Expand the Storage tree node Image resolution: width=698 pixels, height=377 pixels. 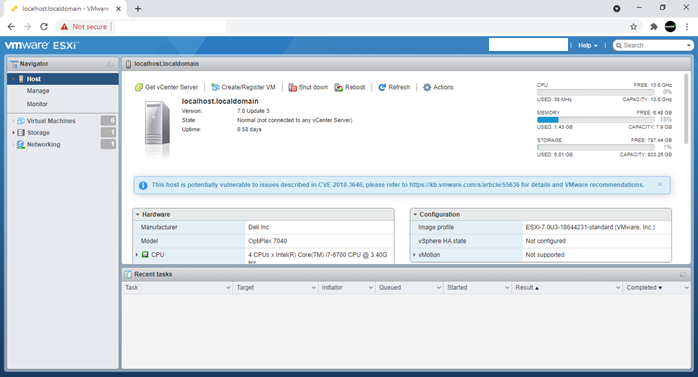pos(13,133)
